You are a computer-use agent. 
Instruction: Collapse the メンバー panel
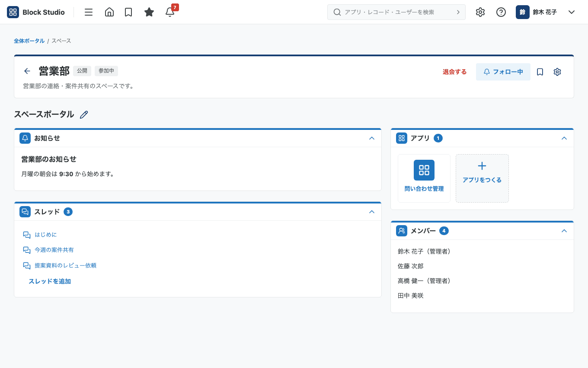[x=564, y=231]
